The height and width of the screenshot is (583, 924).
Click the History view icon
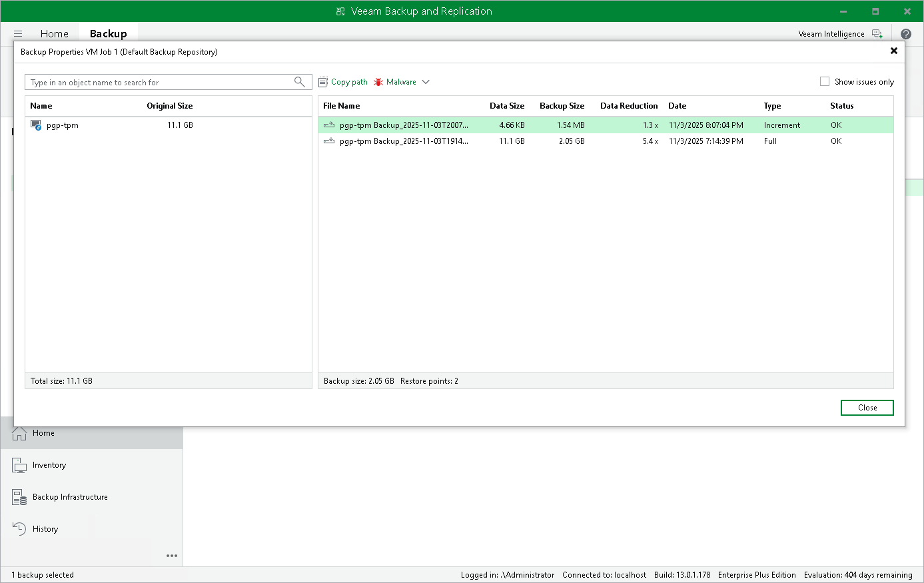(19, 529)
